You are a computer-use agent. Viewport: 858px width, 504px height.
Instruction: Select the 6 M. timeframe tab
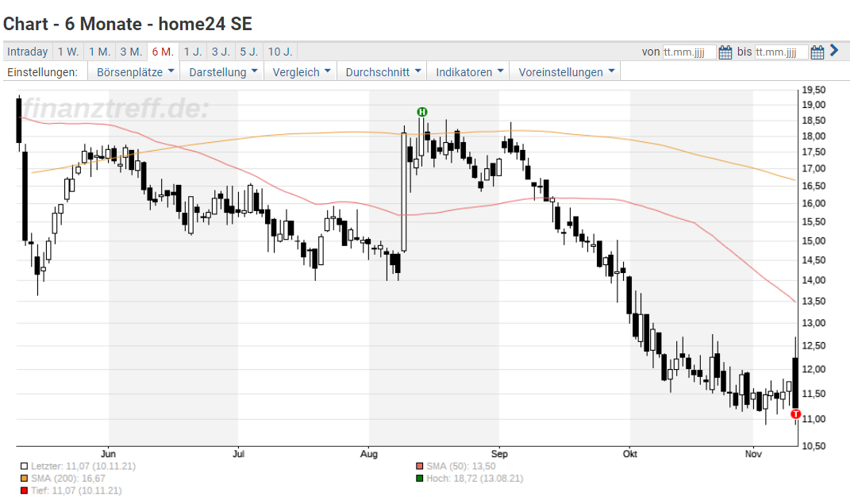point(163,52)
